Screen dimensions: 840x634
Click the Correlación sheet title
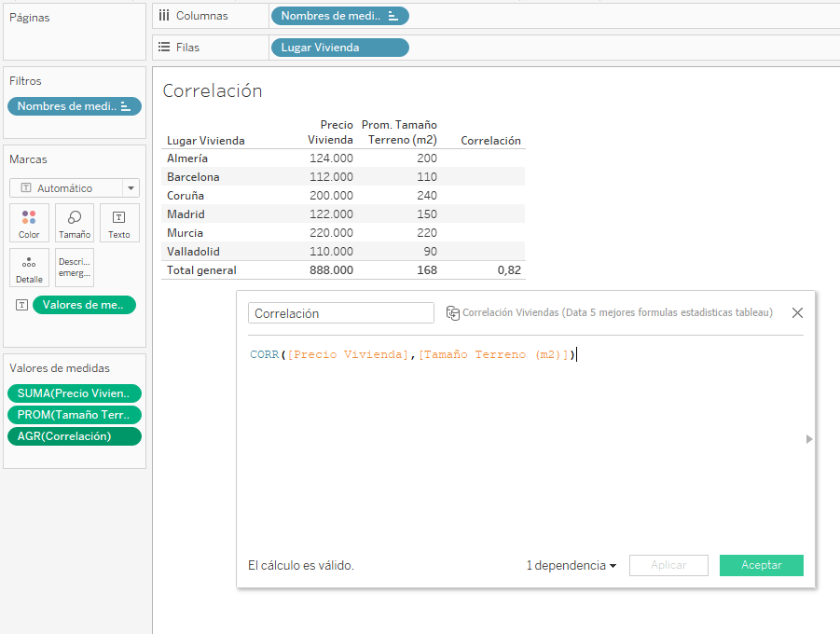click(x=213, y=90)
